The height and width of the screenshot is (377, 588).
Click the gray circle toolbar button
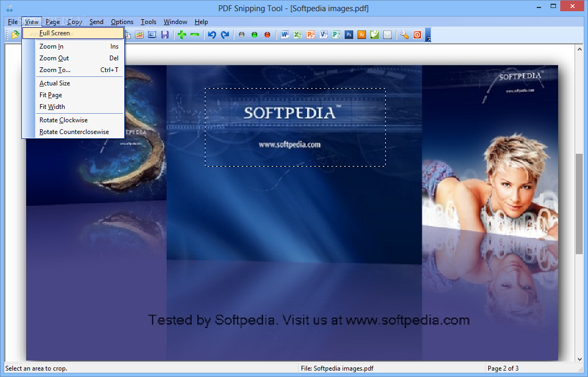coord(242,35)
